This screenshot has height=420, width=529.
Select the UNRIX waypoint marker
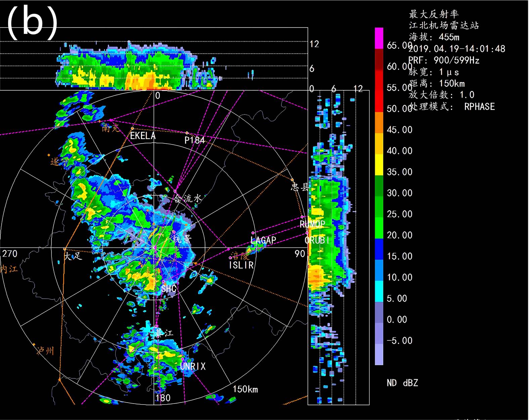click(x=182, y=359)
